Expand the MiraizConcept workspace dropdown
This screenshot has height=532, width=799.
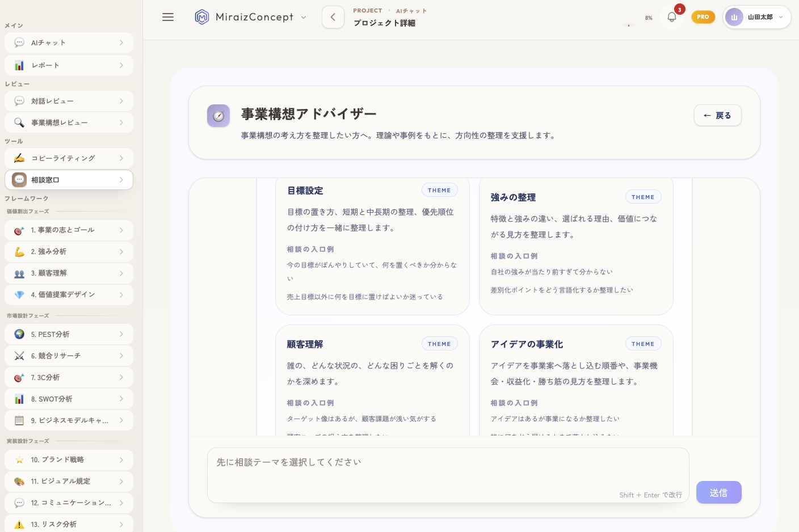(304, 18)
